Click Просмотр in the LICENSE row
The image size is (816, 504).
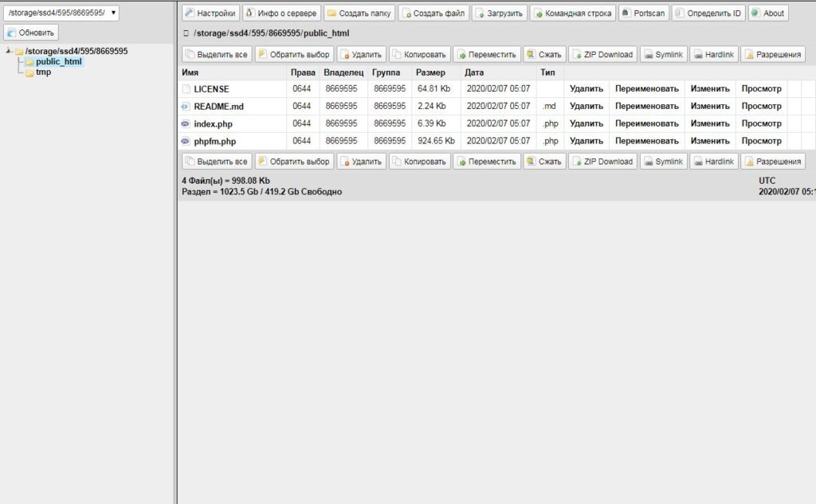(x=761, y=88)
